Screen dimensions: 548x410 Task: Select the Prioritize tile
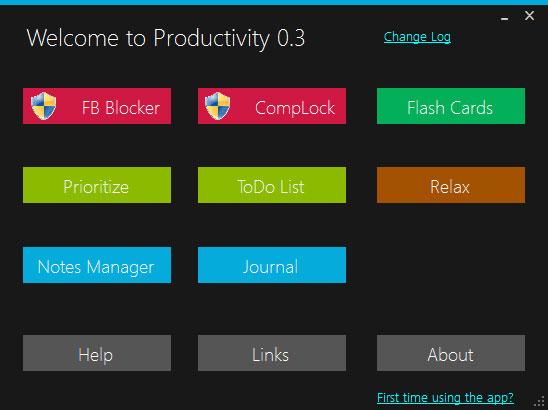coord(97,185)
